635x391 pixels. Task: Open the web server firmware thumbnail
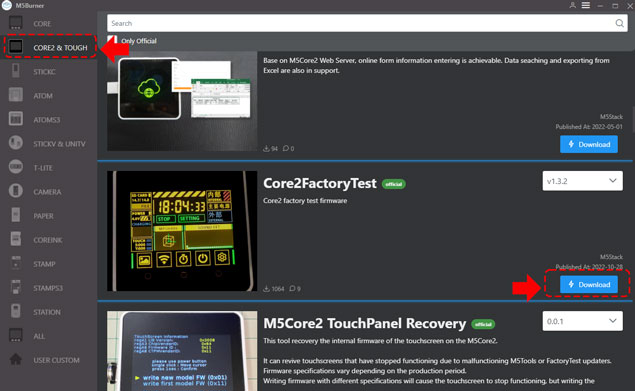(182, 101)
